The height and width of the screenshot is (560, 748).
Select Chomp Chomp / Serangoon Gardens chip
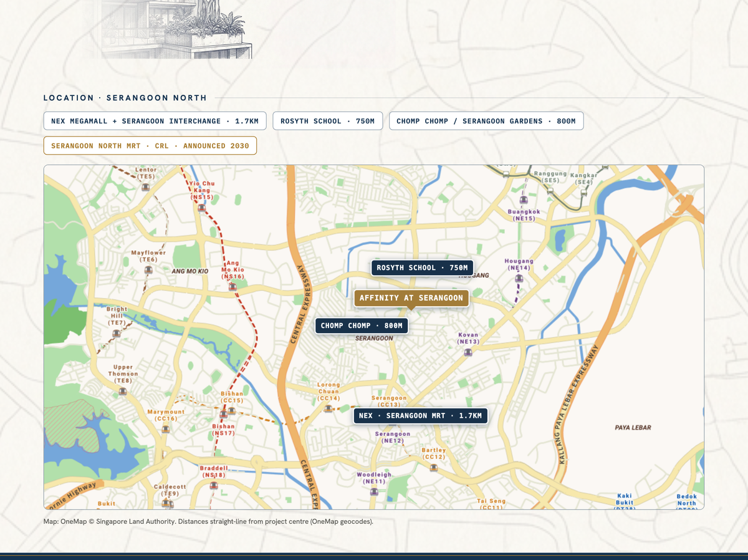[x=486, y=121]
